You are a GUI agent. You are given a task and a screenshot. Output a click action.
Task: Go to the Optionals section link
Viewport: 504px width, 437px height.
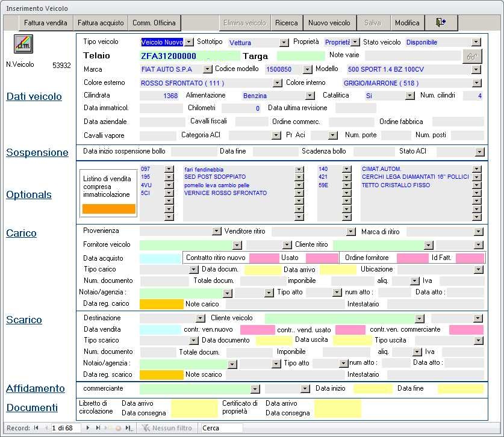click(29, 194)
